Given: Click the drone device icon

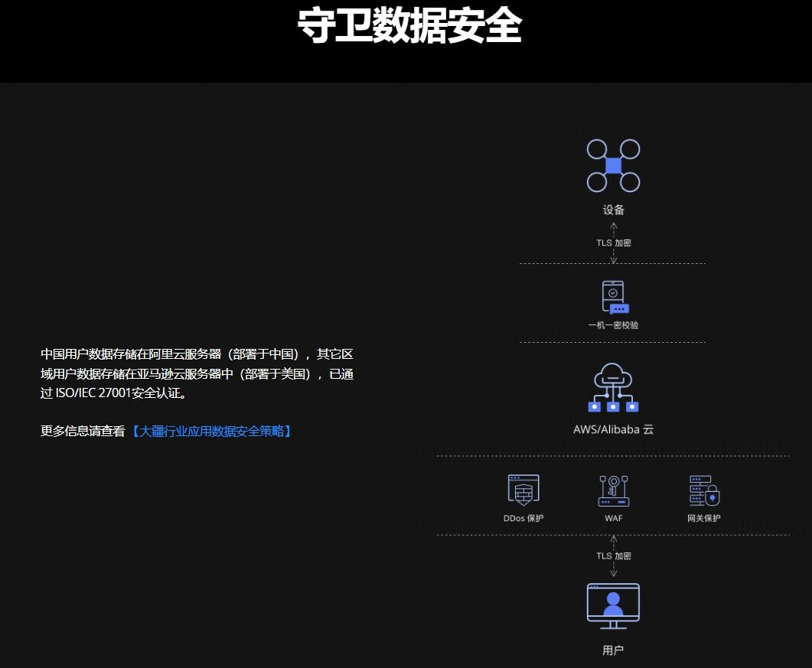Looking at the screenshot, I should click(613, 165).
